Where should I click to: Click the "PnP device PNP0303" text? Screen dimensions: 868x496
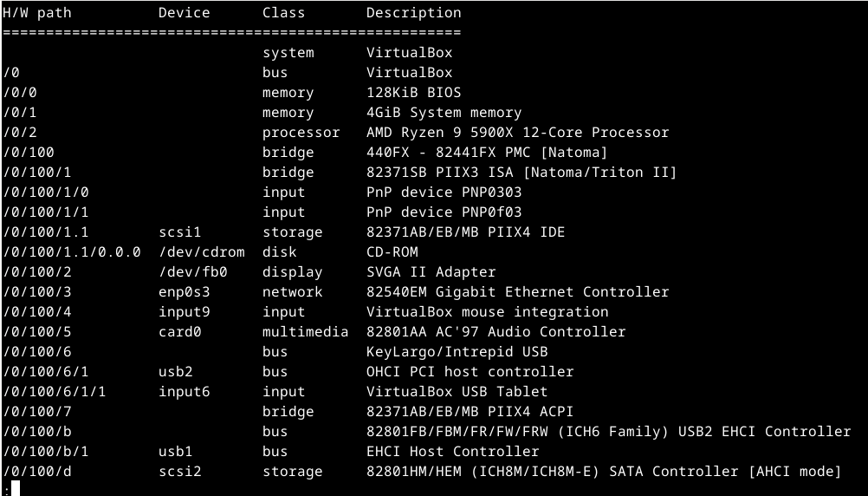(444, 193)
